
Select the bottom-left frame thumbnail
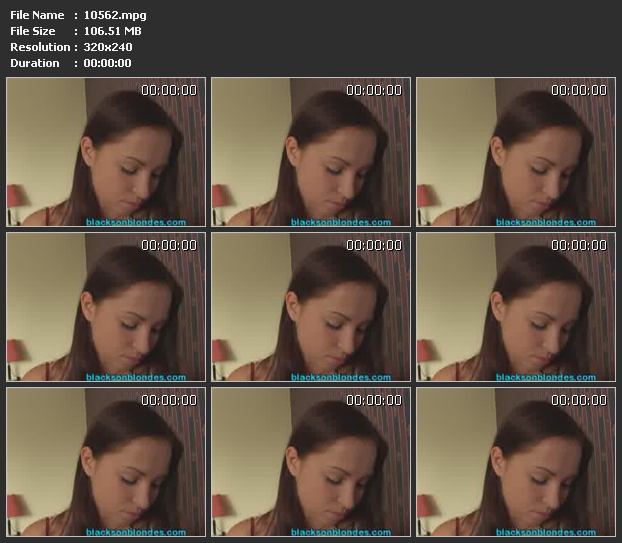tap(106, 462)
